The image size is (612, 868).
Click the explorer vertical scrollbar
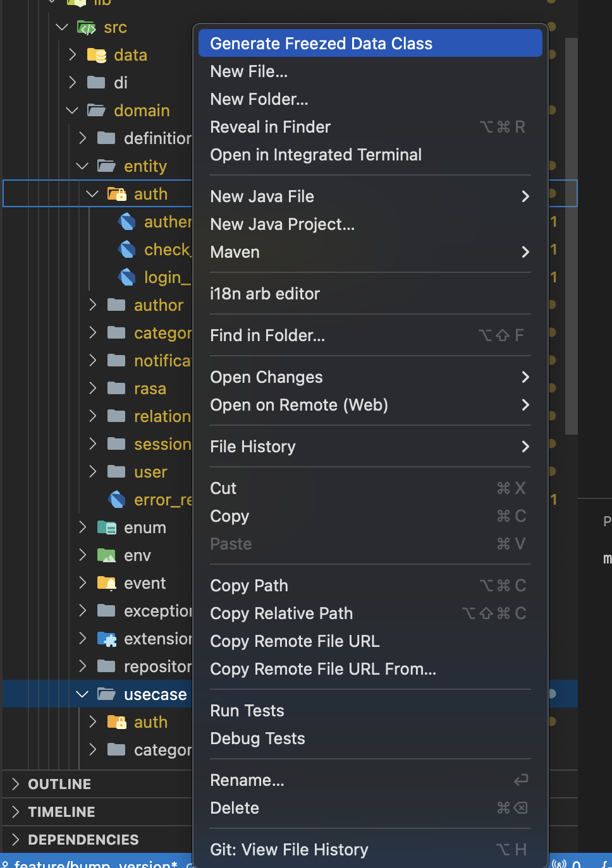(x=571, y=234)
